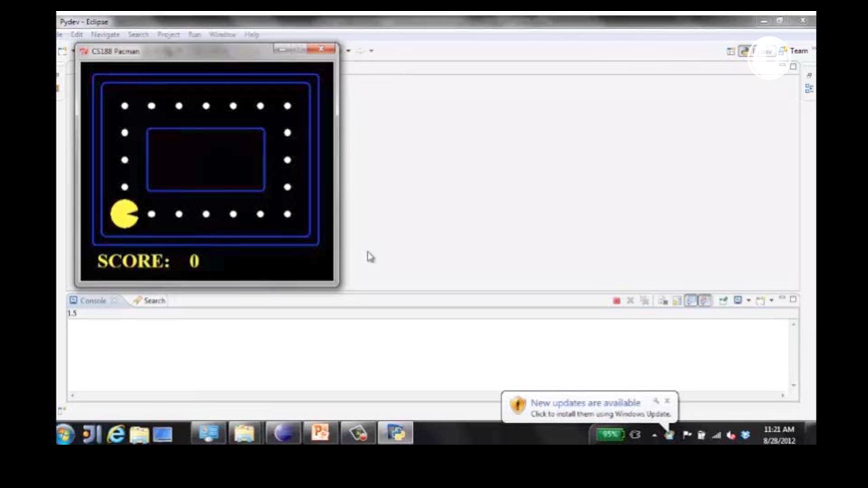The image size is (868, 488).
Task: Click Remove All Terminated Launches icon
Action: (x=644, y=300)
